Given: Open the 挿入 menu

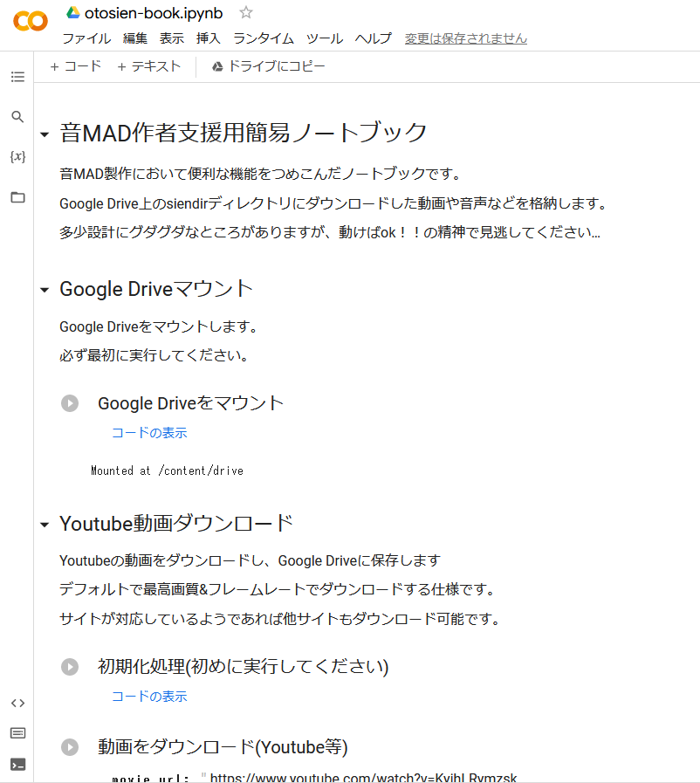Looking at the screenshot, I should [209, 38].
